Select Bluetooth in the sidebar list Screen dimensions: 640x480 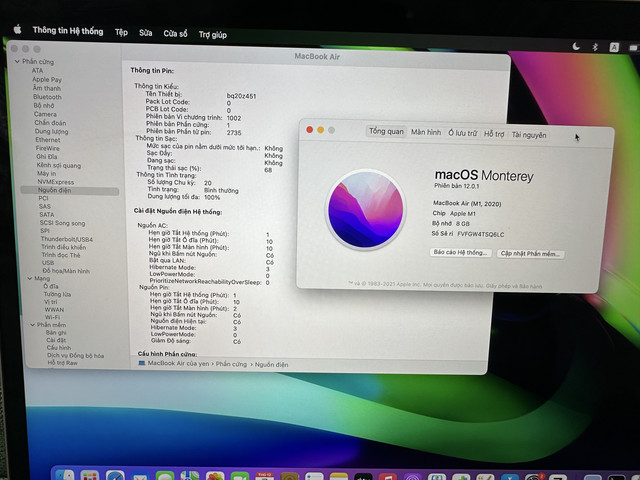pos(47,97)
